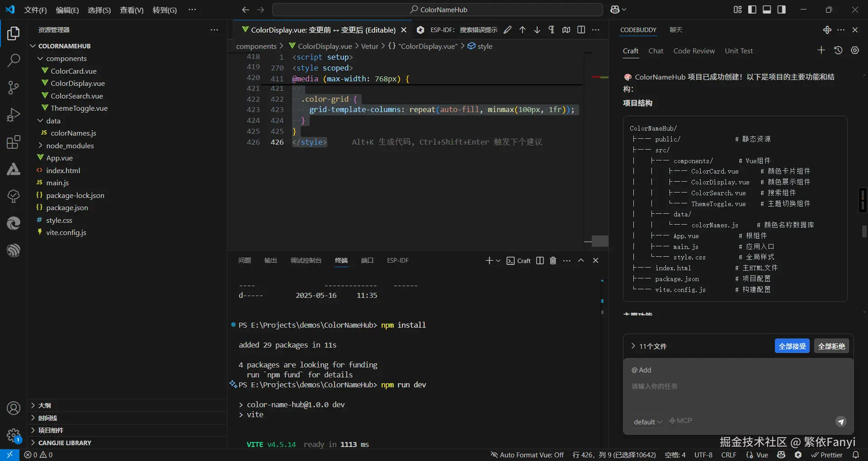
Task: Click the MCP button in chat input
Action: tap(681, 421)
